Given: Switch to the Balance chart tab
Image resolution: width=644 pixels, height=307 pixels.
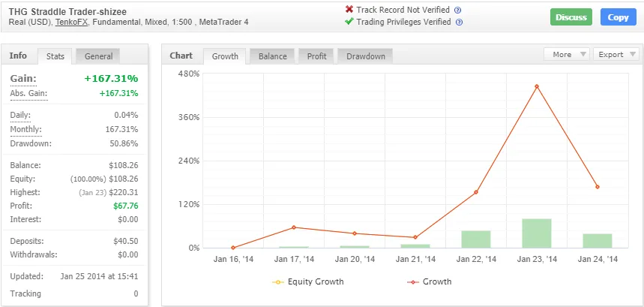Looking at the screenshot, I should (272, 56).
